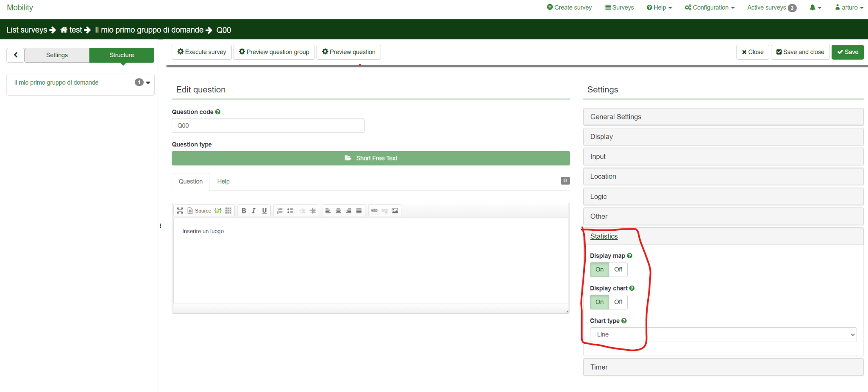Expand the General Settings panel
The height and width of the screenshot is (392, 868).
tap(723, 117)
